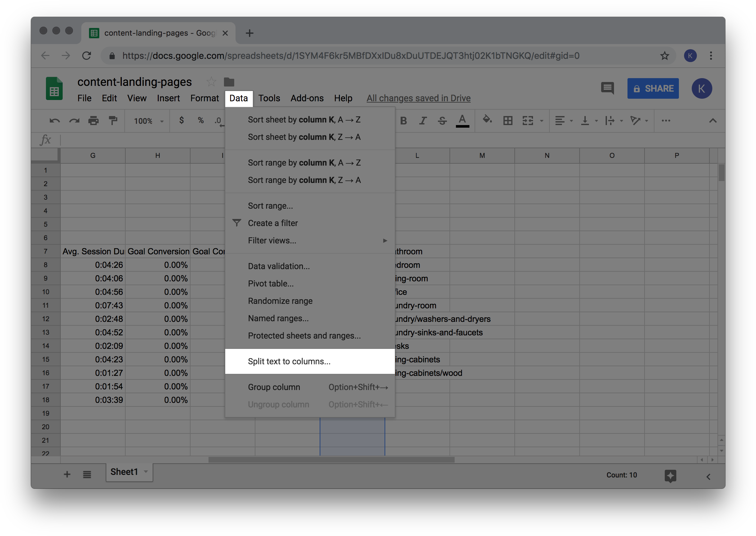Click the Horizontal align icon
Screen dimensions: 756x536
point(559,121)
